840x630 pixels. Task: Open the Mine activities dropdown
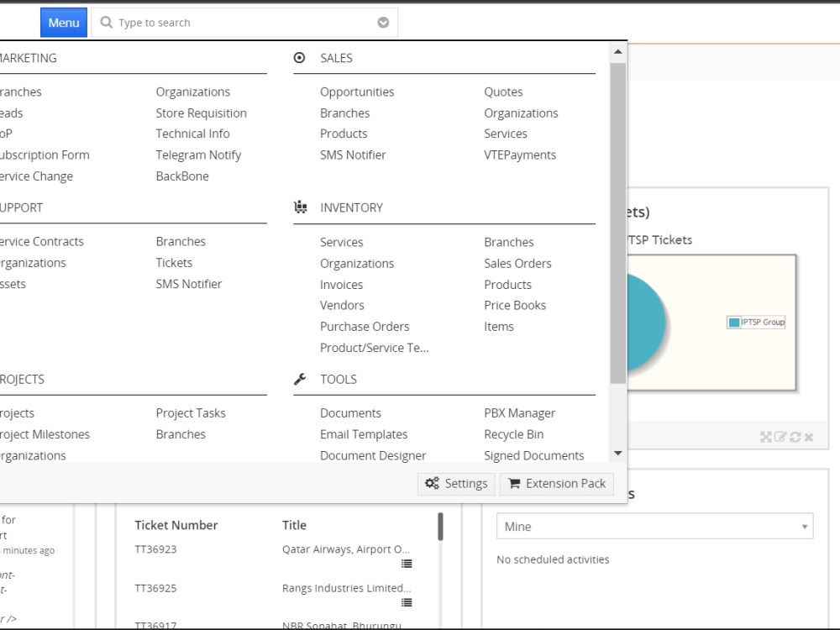(x=654, y=527)
